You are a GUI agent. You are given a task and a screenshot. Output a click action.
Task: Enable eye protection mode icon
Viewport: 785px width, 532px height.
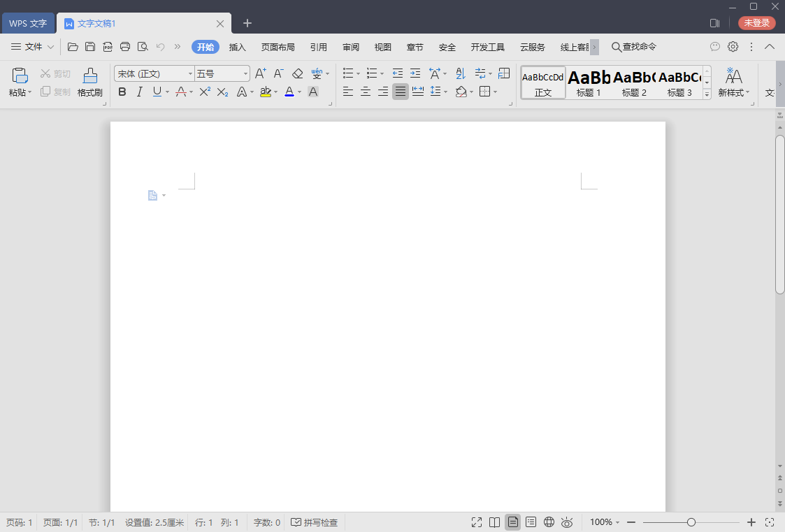567,522
